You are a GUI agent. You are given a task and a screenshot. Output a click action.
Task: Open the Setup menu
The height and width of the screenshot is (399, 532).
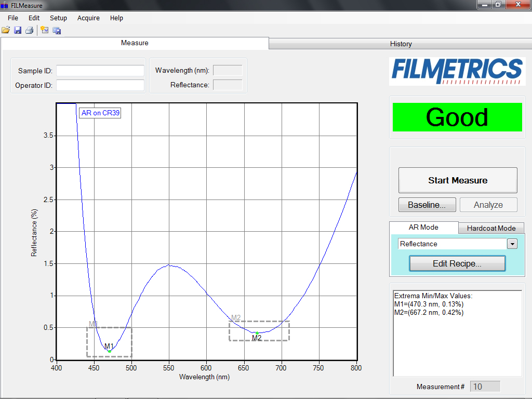[58, 18]
